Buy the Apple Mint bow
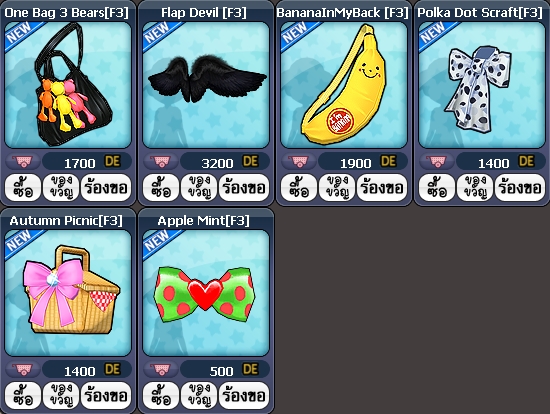The height and width of the screenshot is (414, 550). tap(161, 395)
